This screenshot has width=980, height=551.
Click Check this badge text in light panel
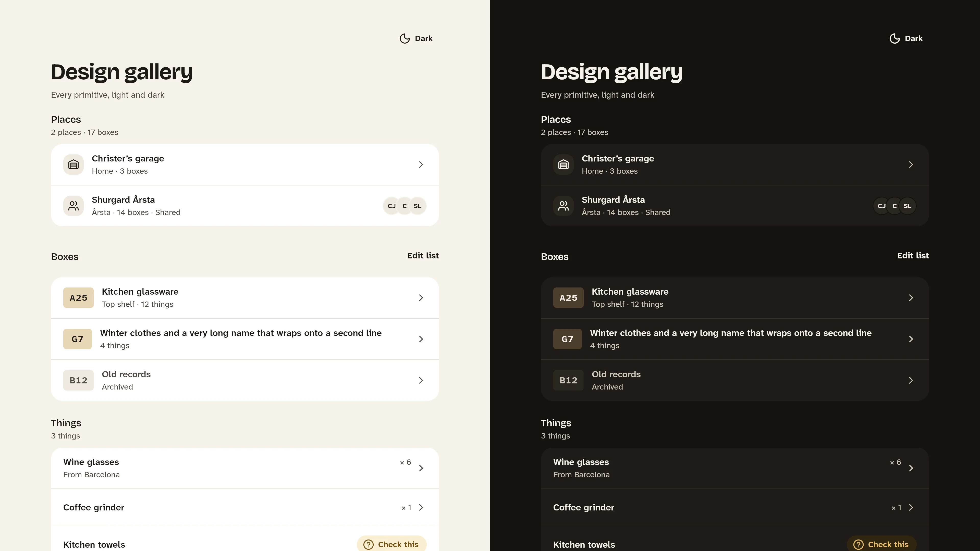pos(398,545)
